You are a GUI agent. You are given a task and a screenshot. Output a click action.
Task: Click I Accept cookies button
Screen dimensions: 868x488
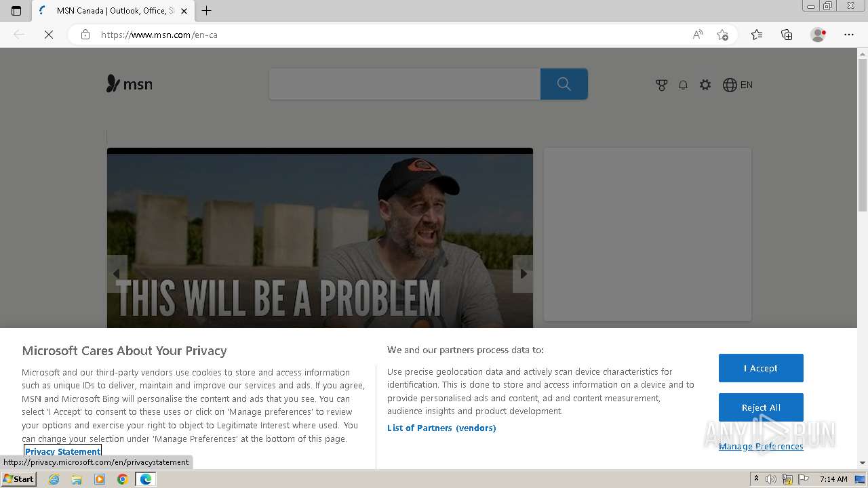[x=761, y=368]
